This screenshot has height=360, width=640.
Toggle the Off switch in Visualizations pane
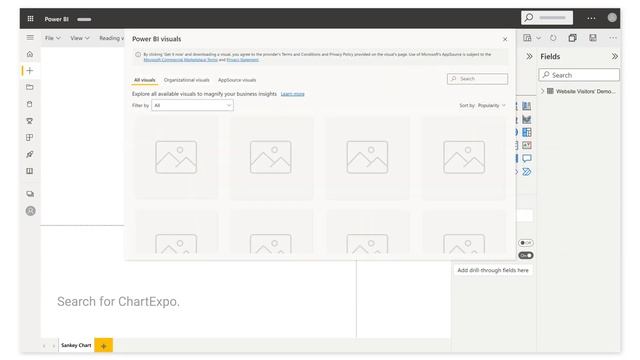[x=526, y=243]
